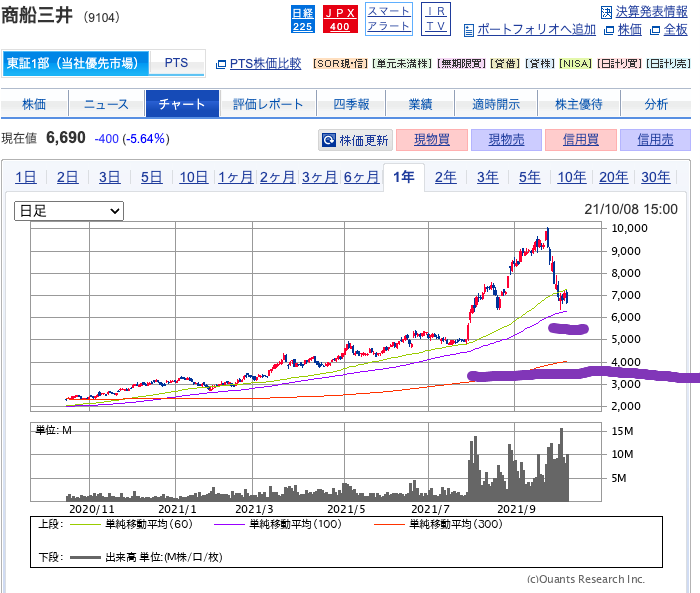Select the 3日 chart period
700x593 pixels.
(109, 177)
